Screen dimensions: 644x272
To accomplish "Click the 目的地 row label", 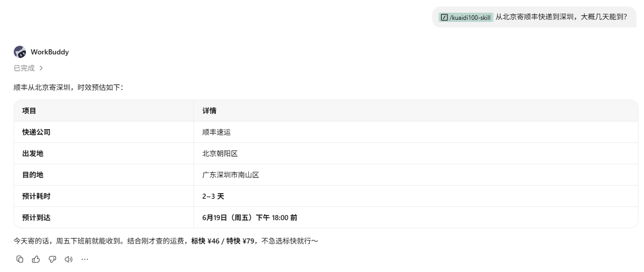I will [x=33, y=175].
